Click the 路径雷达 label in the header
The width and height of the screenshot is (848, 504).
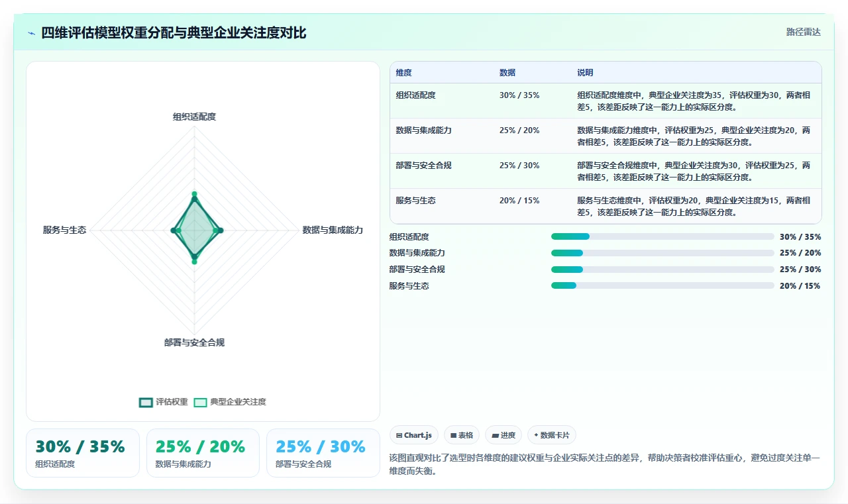coord(804,32)
